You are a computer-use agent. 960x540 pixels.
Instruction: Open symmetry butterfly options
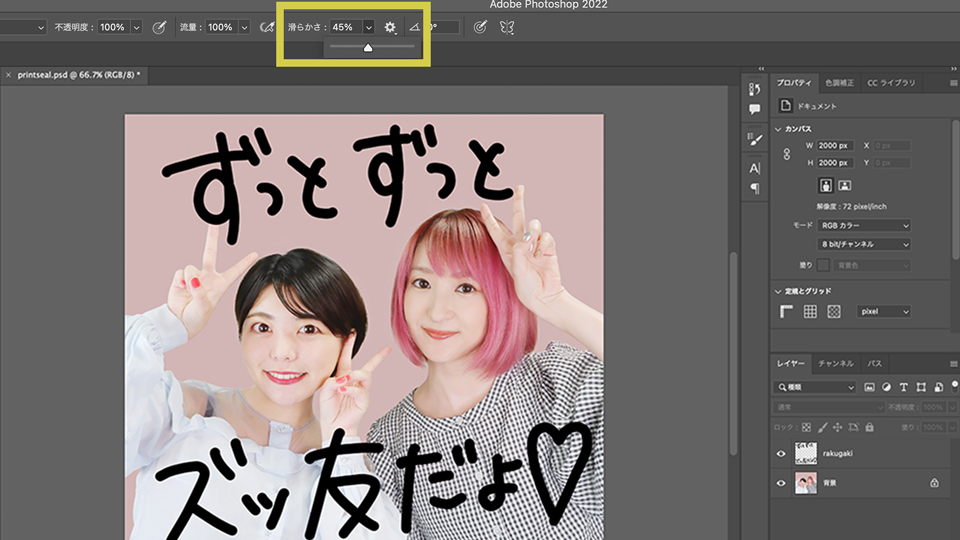pos(506,28)
